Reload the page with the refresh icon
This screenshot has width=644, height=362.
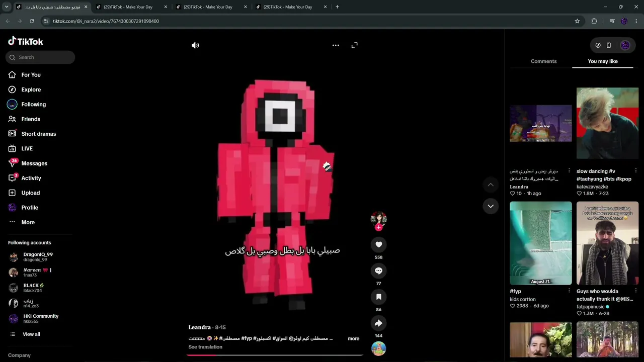pos(32,21)
